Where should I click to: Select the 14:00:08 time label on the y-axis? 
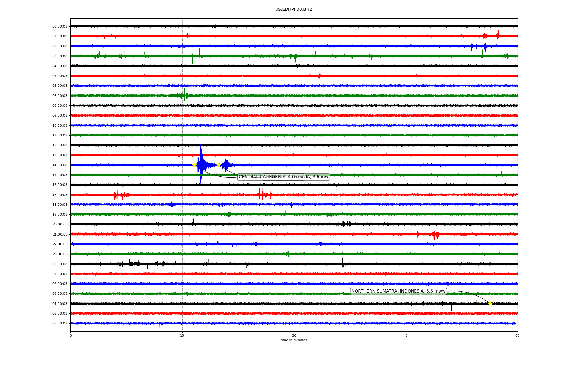tap(60, 165)
